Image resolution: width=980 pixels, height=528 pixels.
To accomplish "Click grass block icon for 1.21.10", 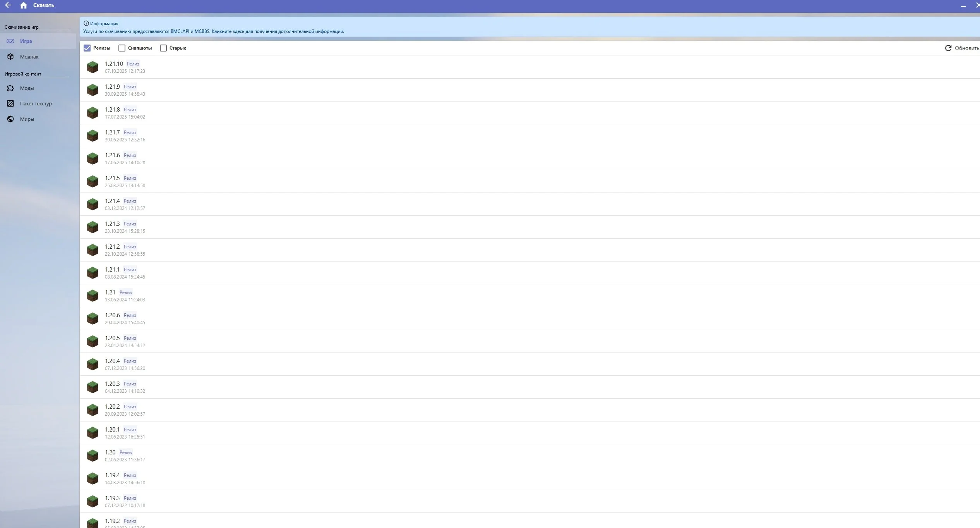I will (93, 67).
